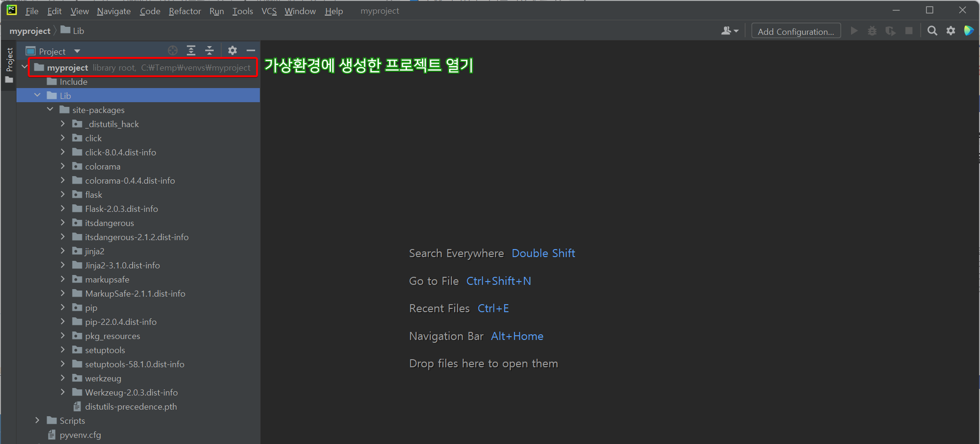Toggle the Project side tab
The width and height of the screenshot is (980, 444).
(9, 65)
